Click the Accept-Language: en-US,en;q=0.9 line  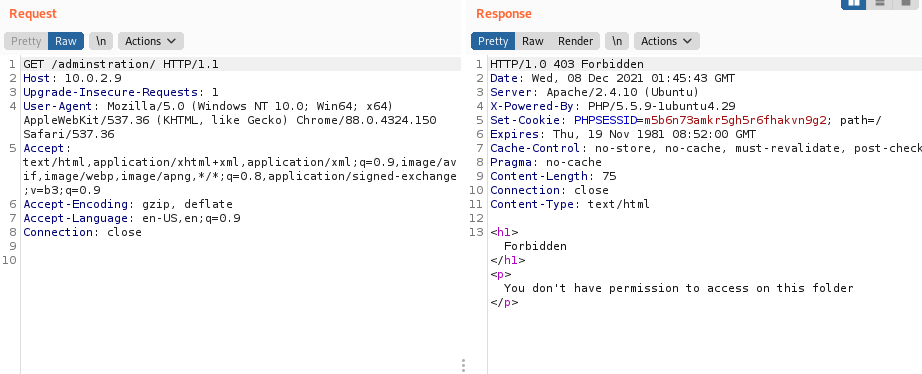pos(132,219)
